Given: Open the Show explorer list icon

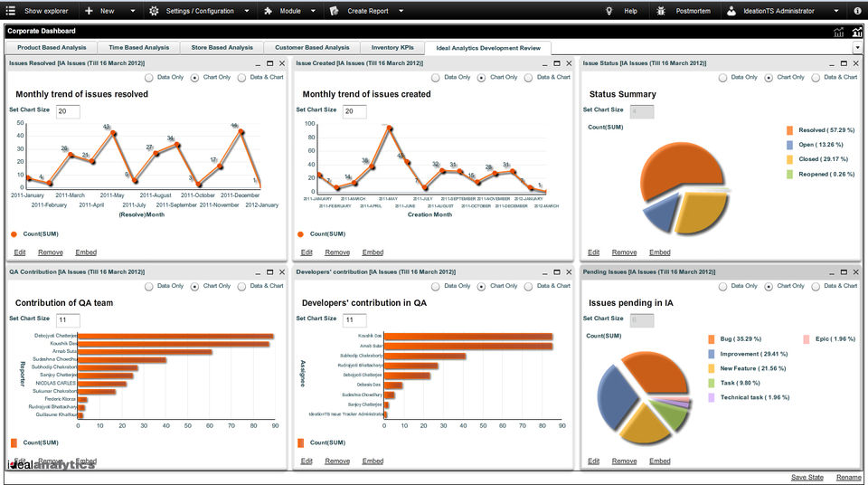Looking at the screenshot, I should (x=11, y=11).
